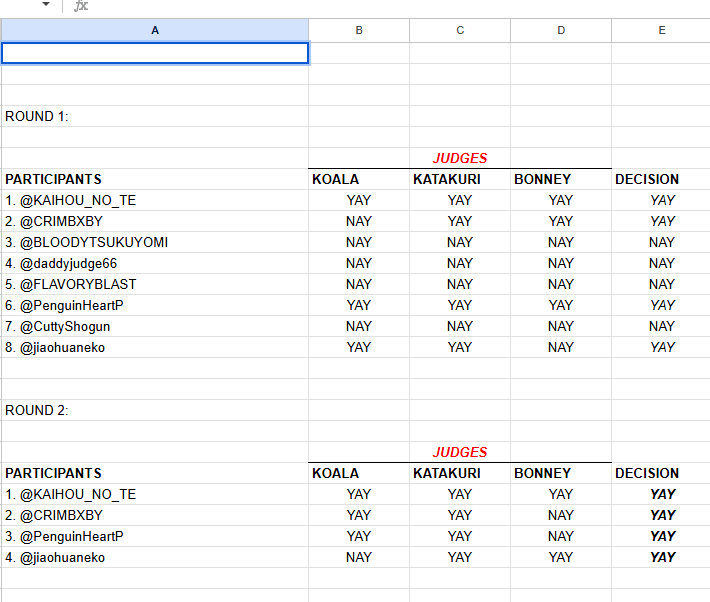Click the selected empty cell A1
The width and height of the screenshot is (710, 602).
(155, 53)
